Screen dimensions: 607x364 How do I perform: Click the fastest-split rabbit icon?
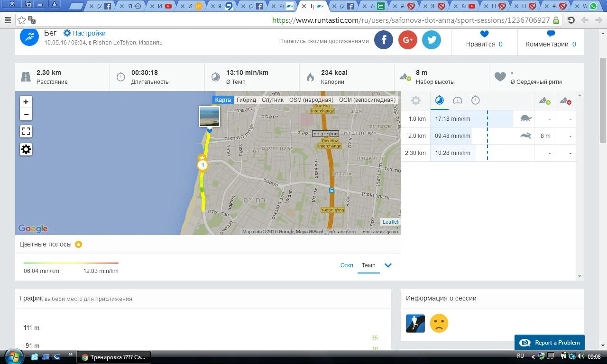coord(525,136)
